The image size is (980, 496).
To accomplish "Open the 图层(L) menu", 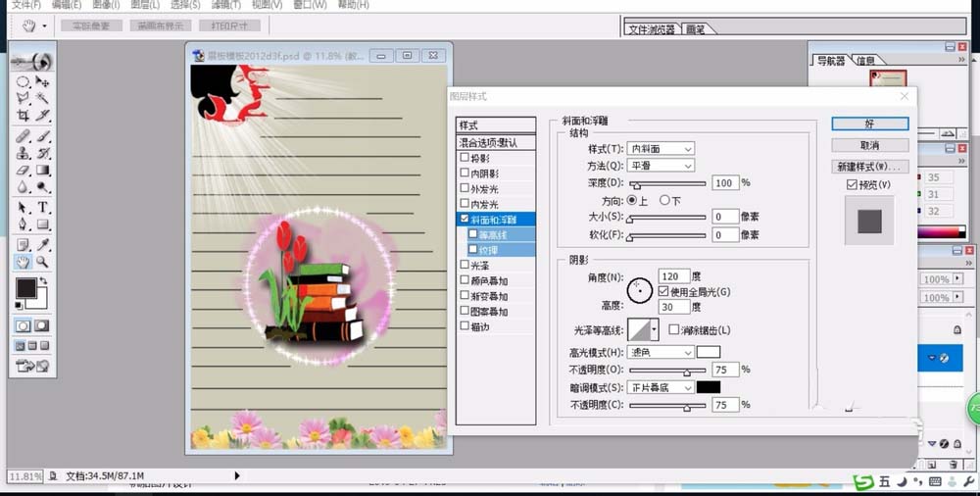I will point(145,5).
